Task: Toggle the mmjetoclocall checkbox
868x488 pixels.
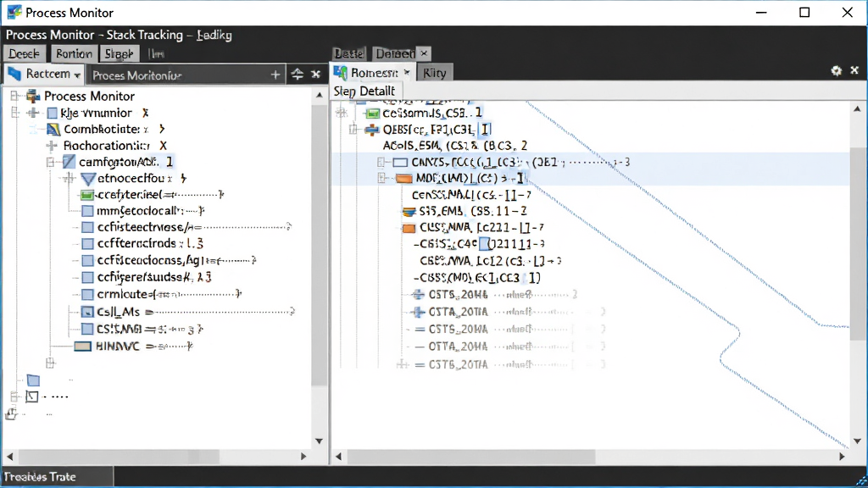Action: [87, 211]
